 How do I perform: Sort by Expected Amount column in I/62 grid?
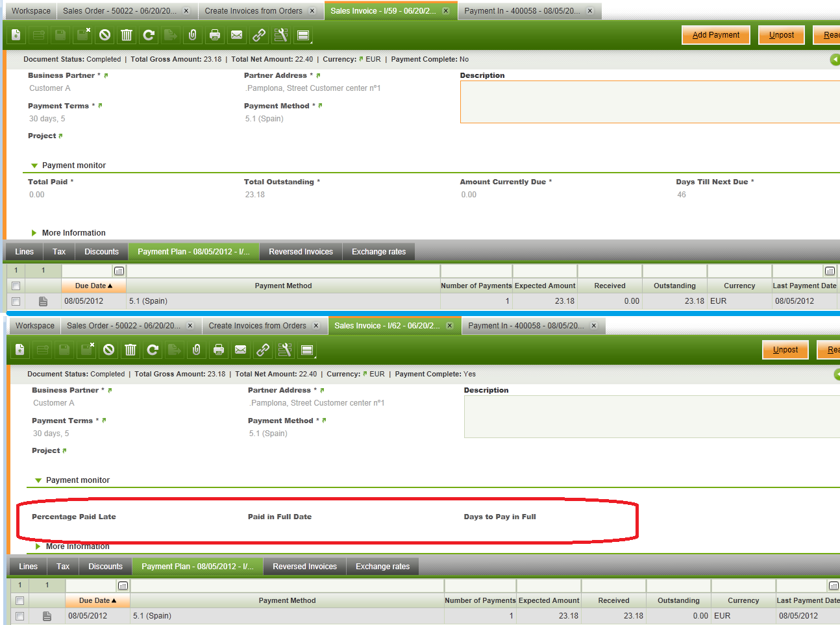tap(549, 600)
